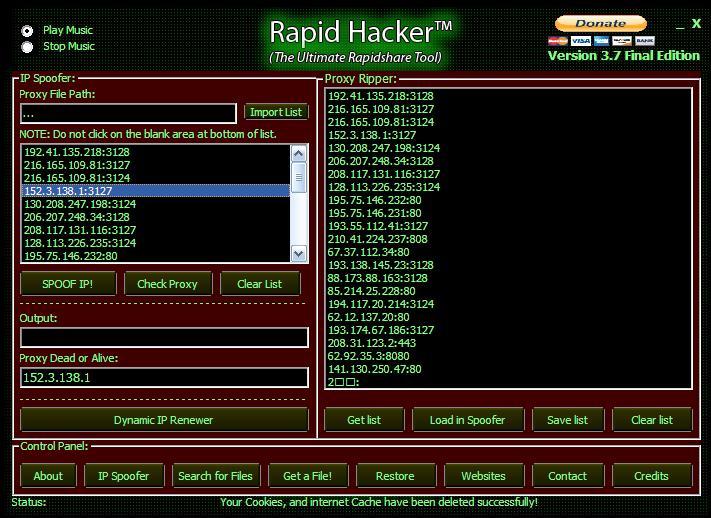
Task: Open the Dynamic IP Renewer
Action: (x=164, y=420)
